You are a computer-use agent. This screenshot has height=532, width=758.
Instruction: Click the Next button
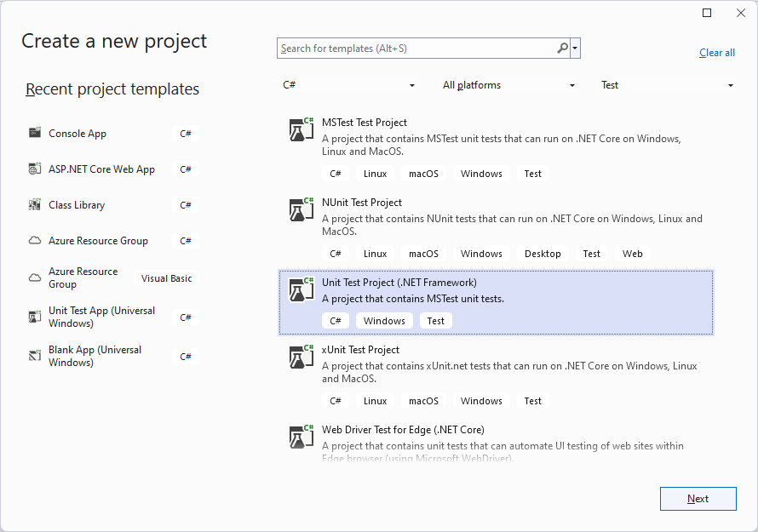point(698,498)
